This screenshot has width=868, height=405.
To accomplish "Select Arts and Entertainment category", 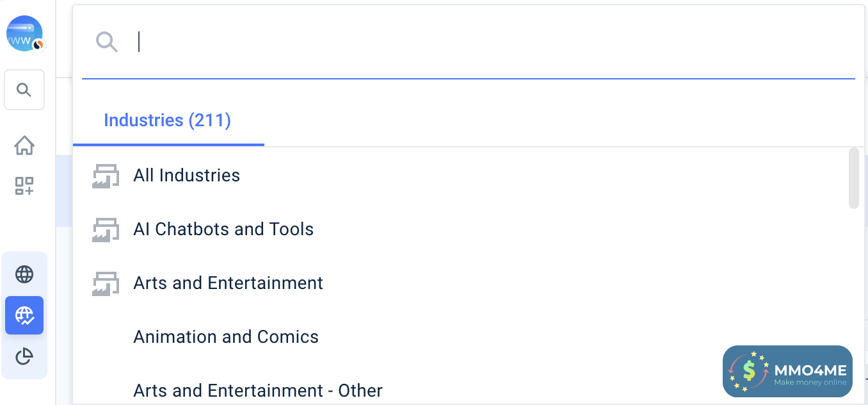I will coord(228,283).
